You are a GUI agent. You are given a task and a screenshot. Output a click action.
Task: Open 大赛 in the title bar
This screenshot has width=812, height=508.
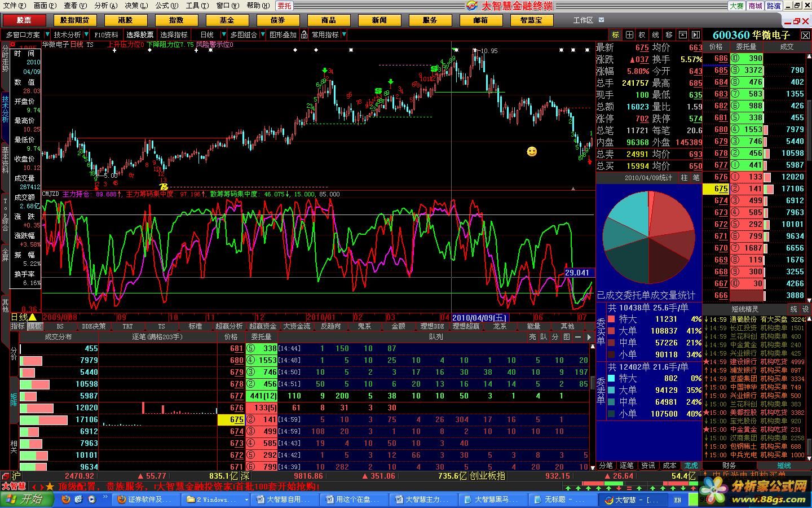coord(736,6)
